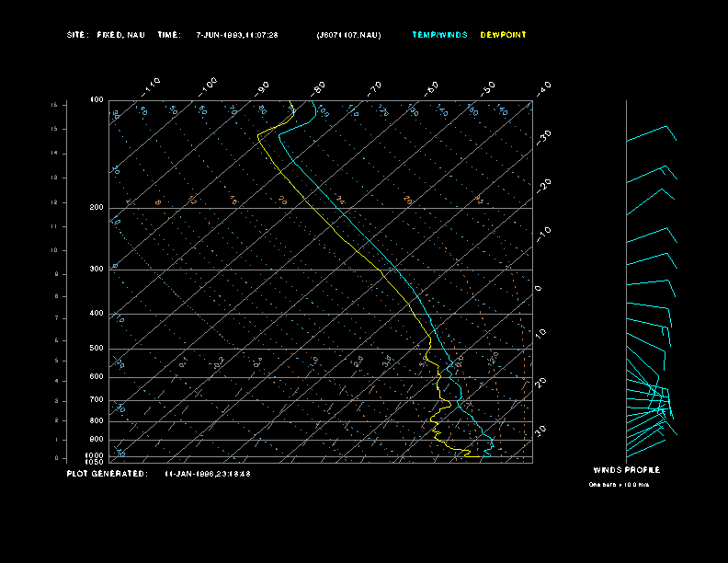
Task: Click the 200 pressure level label
Action: pyautogui.click(x=97, y=208)
